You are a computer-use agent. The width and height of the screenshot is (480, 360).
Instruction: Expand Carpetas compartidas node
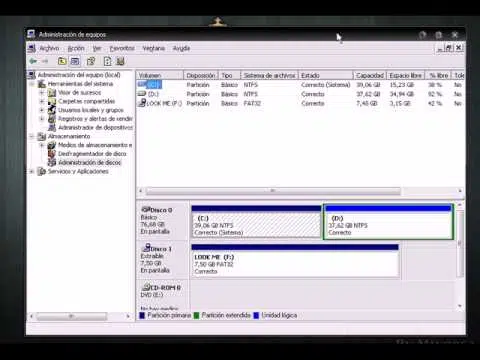(42, 101)
